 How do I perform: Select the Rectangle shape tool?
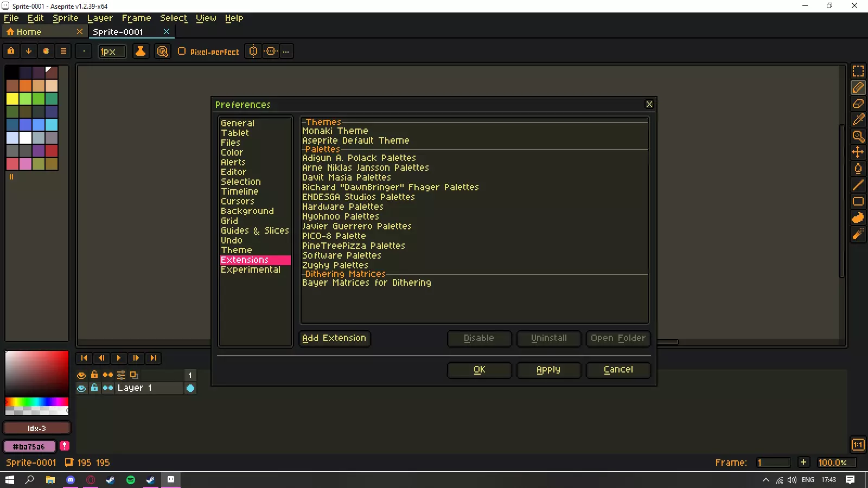point(858,201)
